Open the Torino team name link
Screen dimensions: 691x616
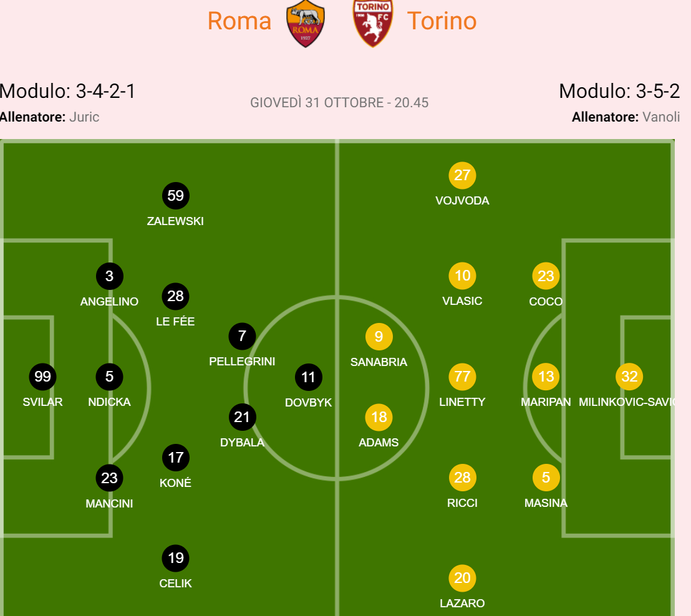click(442, 21)
